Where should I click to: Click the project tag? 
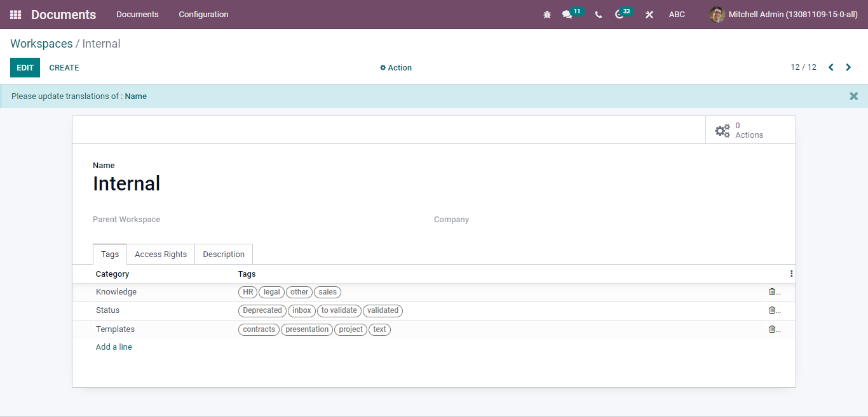click(x=351, y=329)
